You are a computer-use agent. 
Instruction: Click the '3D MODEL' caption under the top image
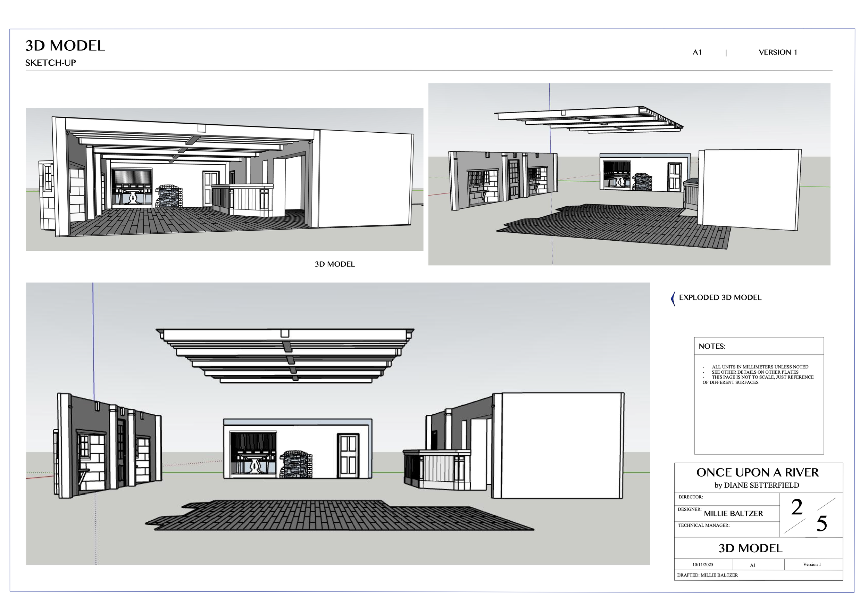pos(335,264)
